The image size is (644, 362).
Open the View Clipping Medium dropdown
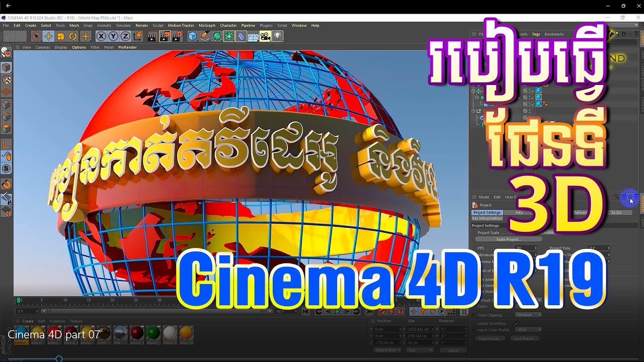[528, 315]
